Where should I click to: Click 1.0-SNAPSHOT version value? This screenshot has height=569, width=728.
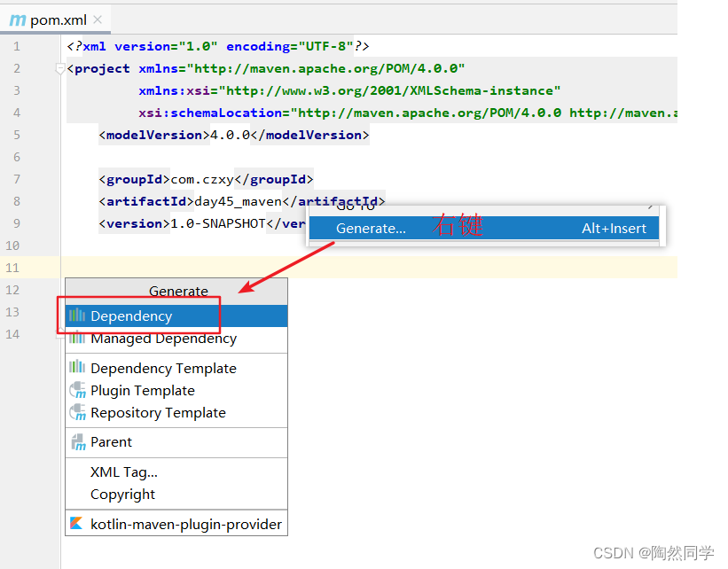click(218, 223)
